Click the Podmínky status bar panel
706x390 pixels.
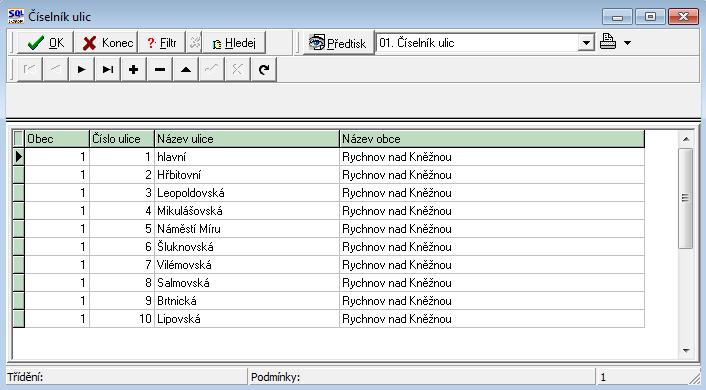click(421, 377)
